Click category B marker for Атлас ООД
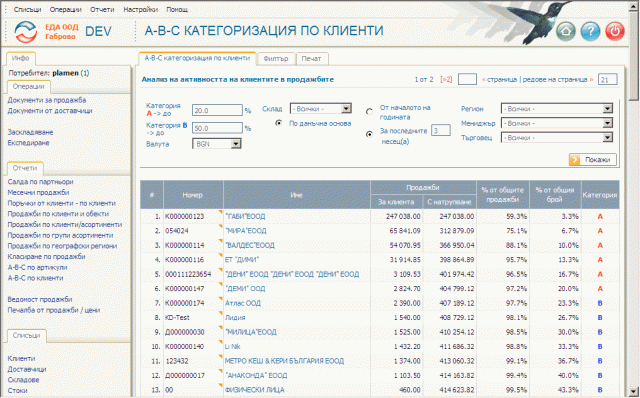 pyautogui.click(x=600, y=303)
